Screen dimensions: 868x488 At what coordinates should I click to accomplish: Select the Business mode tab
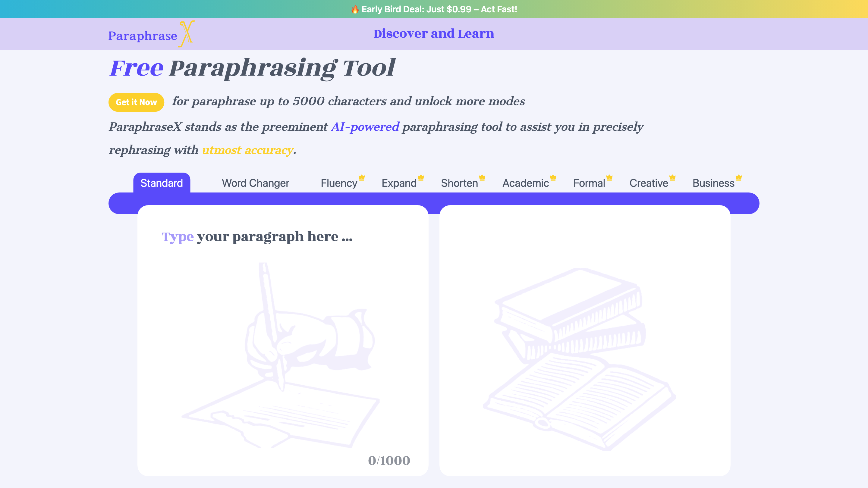[713, 183]
